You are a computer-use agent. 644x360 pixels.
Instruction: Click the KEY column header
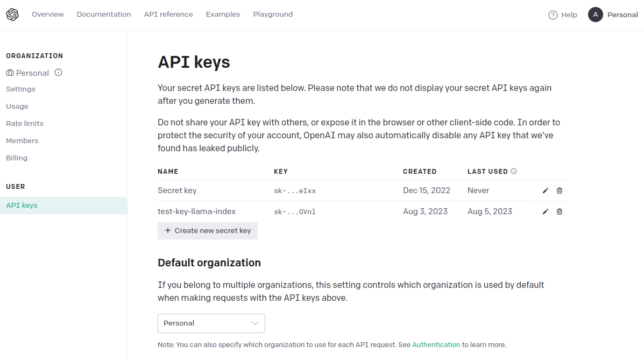coord(281,171)
